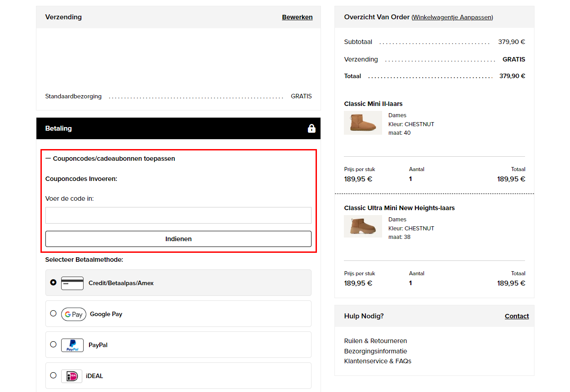Collapse the Couponcodes/cadeaubonnen toepassen section

pyautogui.click(x=110, y=159)
